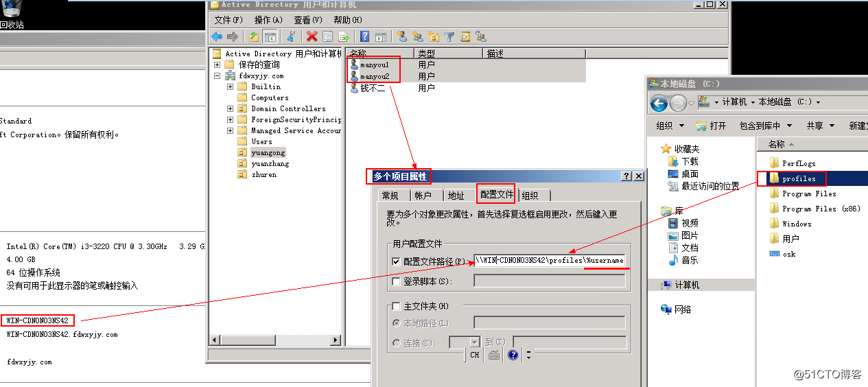Screen dimensions: 868x387
Task: Click the add to group icon
Action: pyautogui.click(x=481, y=36)
